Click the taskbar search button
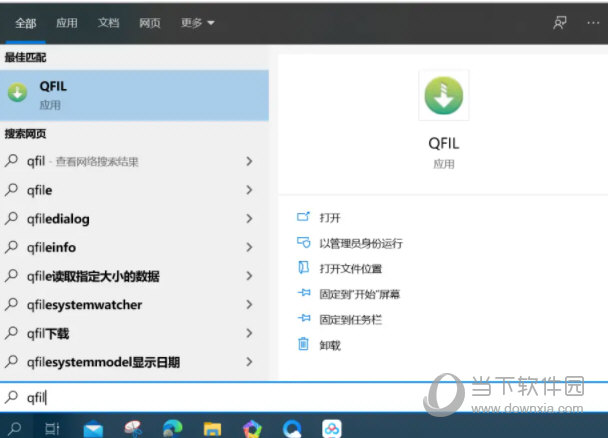Screen dimensions: 608x438 (x=15, y=428)
